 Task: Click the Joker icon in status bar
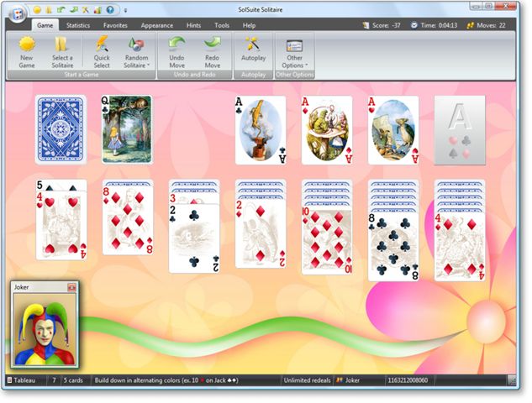(340, 380)
